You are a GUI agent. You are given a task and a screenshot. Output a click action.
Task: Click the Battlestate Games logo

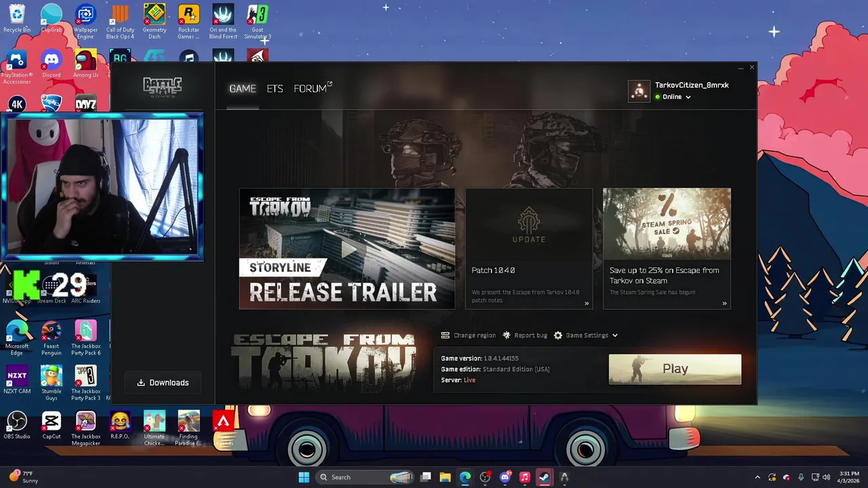(x=162, y=87)
